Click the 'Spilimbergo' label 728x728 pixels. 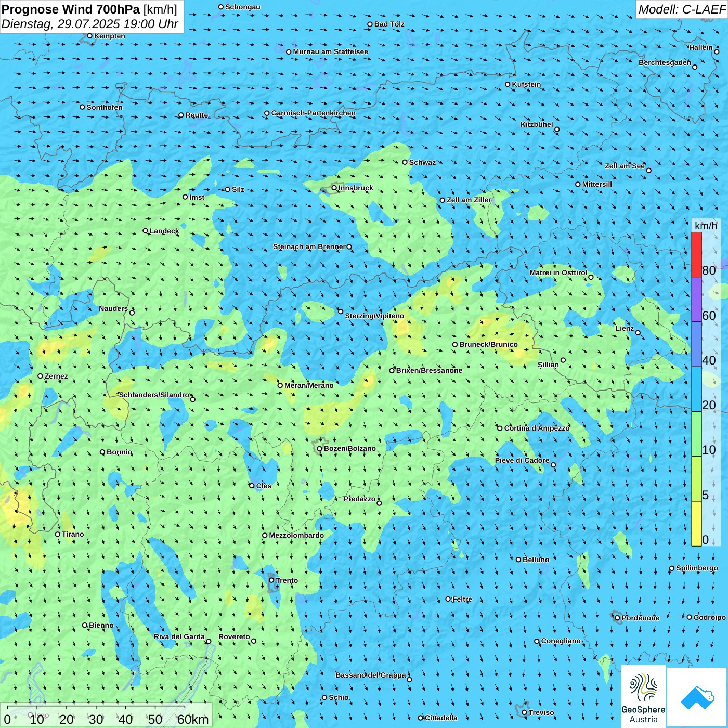click(x=697, y=568)
